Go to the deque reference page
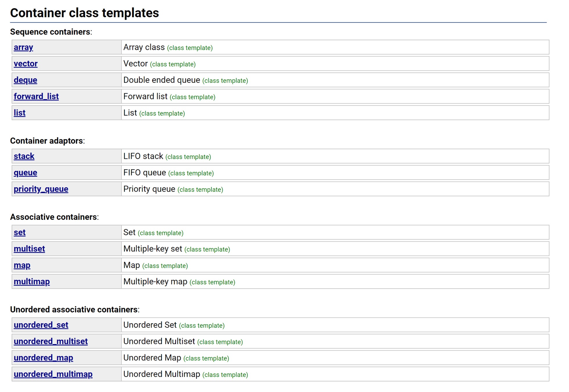The width and height of the screenshot is (569, 392). (x=25, y=80)
